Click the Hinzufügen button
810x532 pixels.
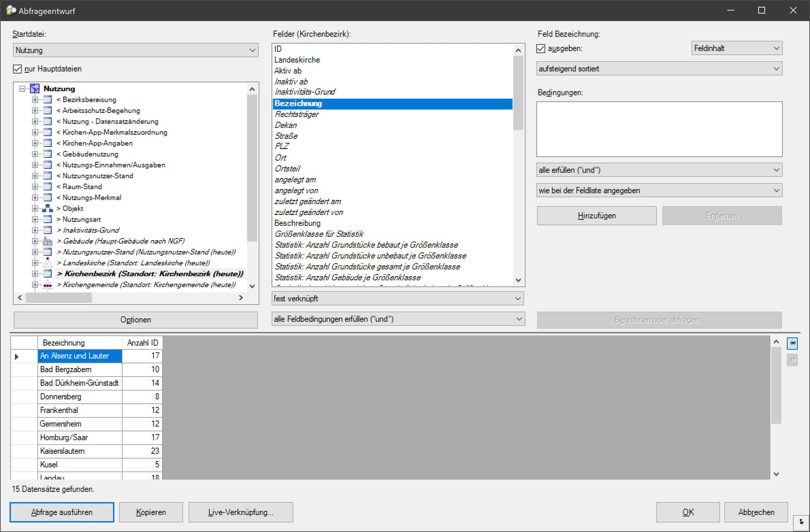597,216
